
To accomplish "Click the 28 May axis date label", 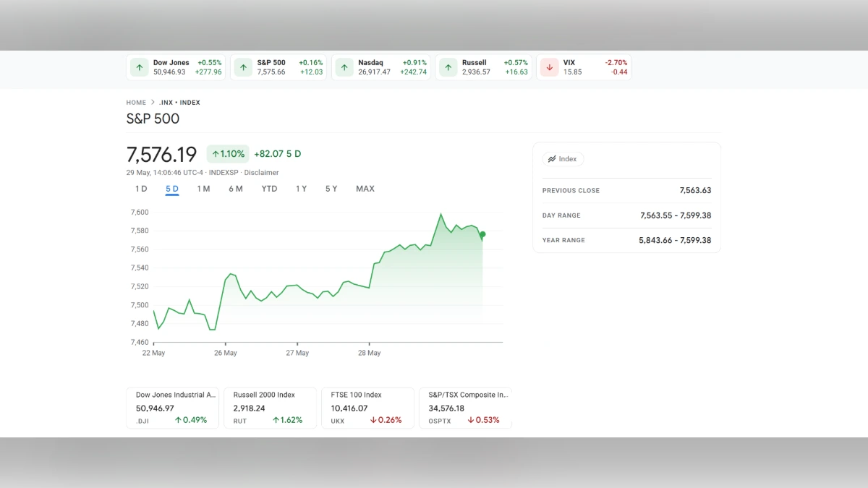I will [x=369, y=353].
